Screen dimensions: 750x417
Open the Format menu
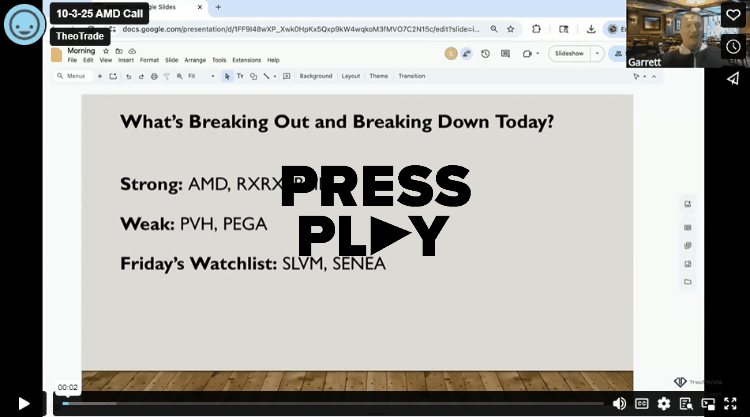(x=149, y=60)
